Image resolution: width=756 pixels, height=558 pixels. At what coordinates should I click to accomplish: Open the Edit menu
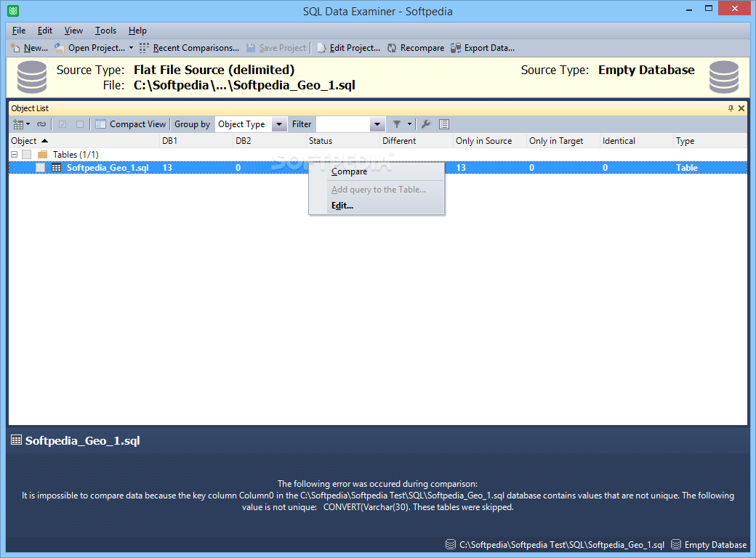45,31
